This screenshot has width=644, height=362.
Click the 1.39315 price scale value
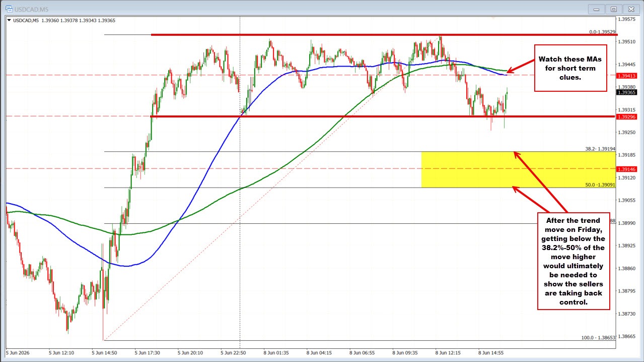tap(628, 109)
